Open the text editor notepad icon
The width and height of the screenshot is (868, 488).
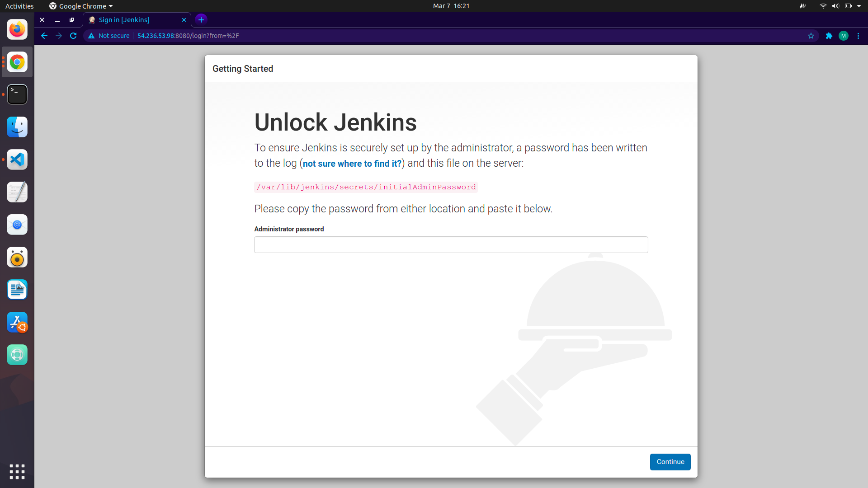[x=17, y=192]
